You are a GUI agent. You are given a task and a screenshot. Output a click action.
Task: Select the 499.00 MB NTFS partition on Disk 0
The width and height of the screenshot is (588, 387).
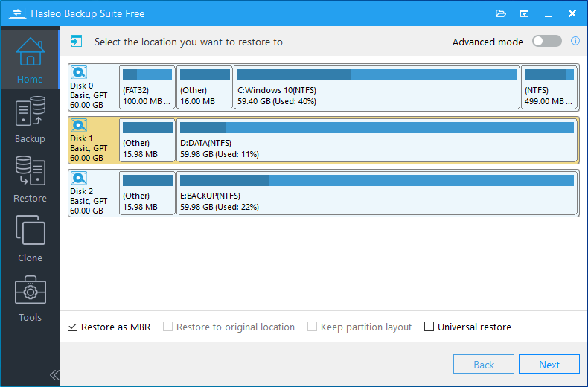(x=549, y=87)
